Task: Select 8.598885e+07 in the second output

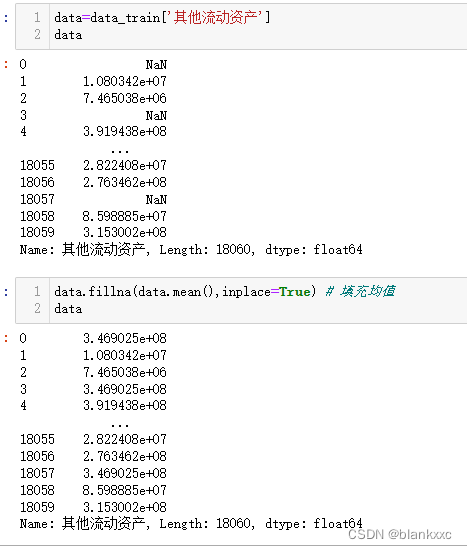Action: pyautogui.click(x=125, y=490)
